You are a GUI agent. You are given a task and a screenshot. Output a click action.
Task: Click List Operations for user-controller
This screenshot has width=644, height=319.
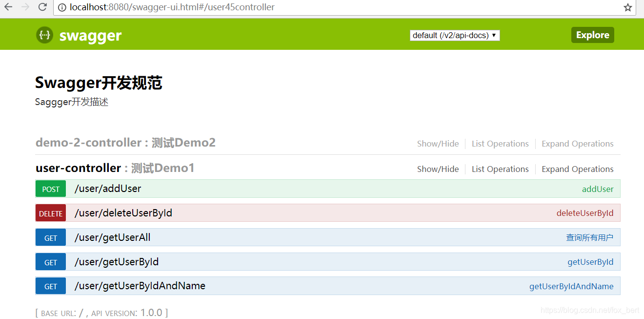pyautogui.click(x=500, y=169)
